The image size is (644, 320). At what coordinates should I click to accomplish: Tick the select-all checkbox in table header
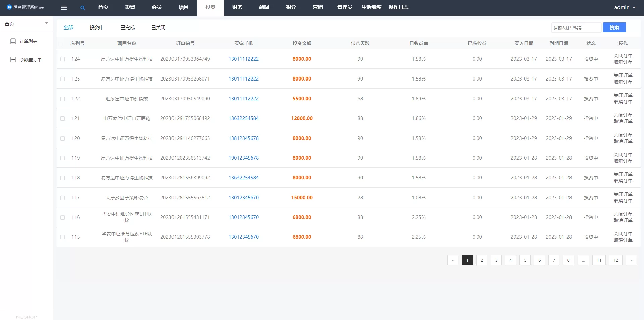point(61,44)
